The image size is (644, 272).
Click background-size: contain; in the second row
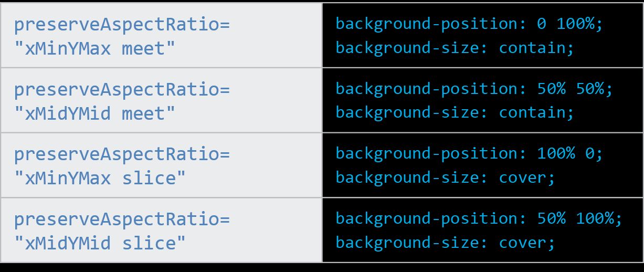click(x=455, y=112)
